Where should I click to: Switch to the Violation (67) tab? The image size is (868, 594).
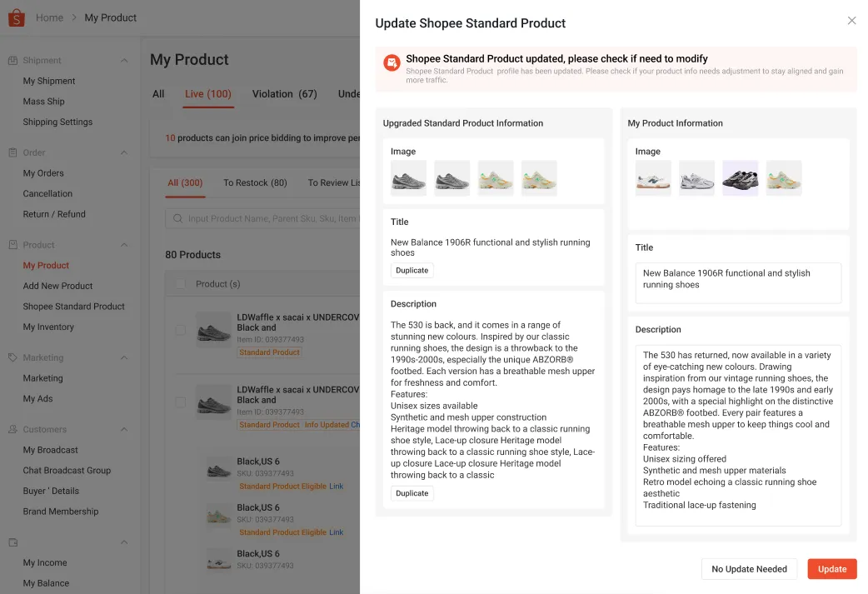click(x=284, y=94)
